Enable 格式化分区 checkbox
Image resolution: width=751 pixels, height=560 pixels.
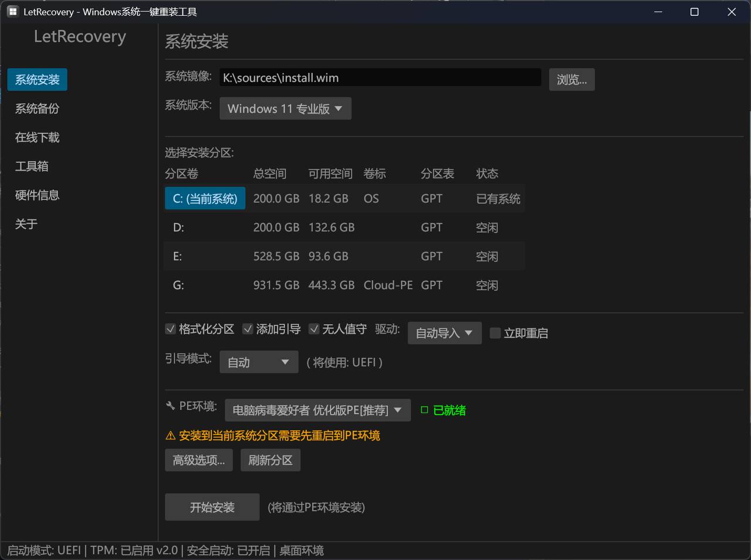tap(170, 329)
